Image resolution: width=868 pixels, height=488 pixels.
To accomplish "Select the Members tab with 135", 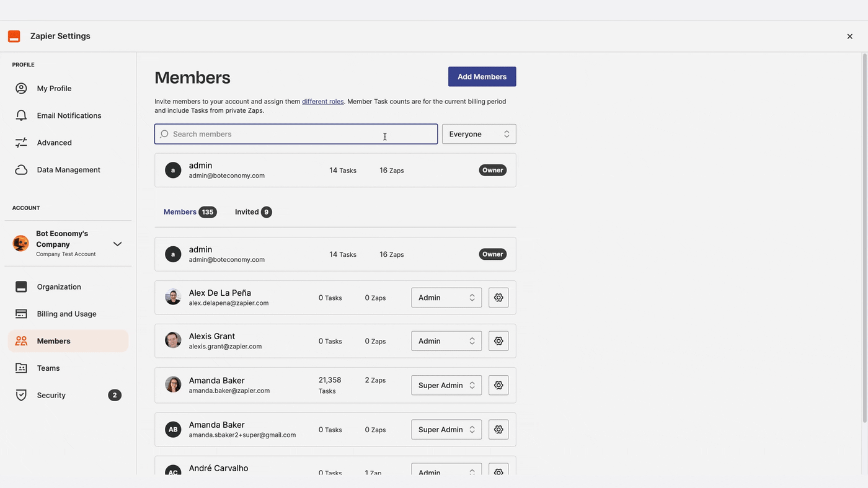I will tap(189, 212).
